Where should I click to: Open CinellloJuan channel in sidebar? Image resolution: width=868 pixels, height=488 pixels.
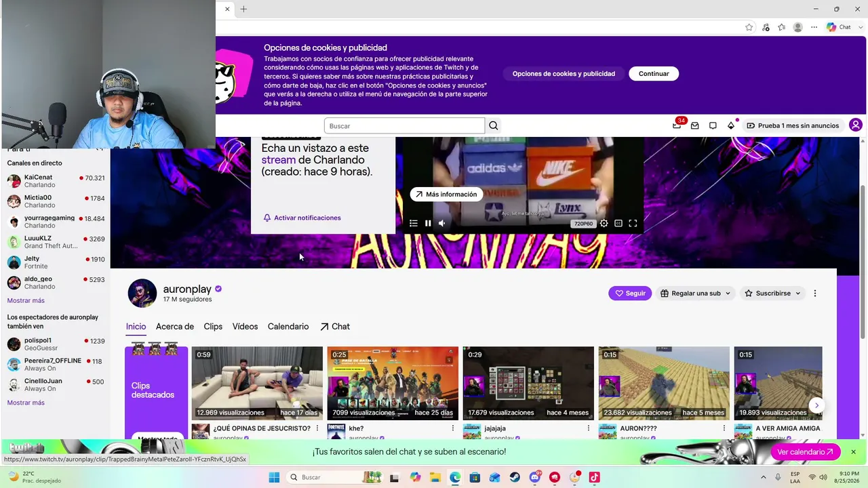point(56,385)
